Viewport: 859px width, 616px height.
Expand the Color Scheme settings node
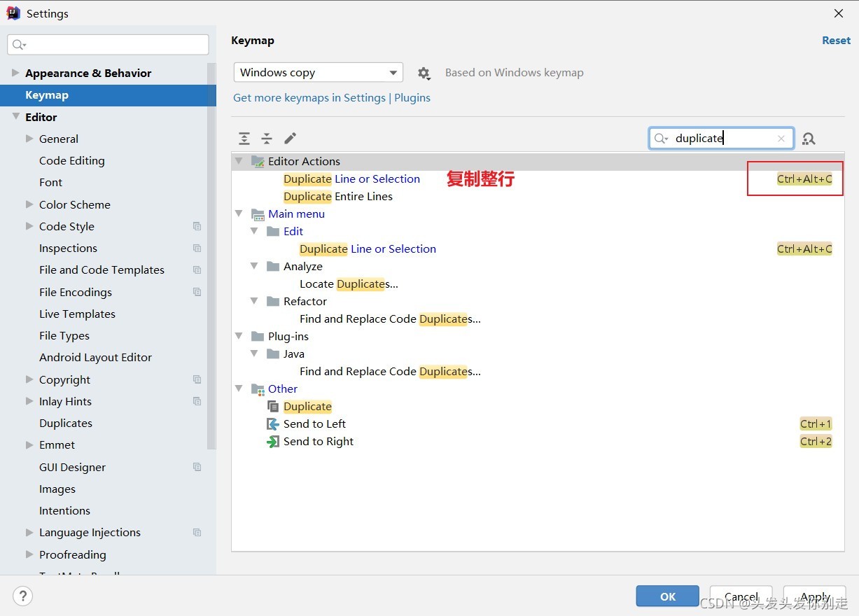[x=29, y=204]
